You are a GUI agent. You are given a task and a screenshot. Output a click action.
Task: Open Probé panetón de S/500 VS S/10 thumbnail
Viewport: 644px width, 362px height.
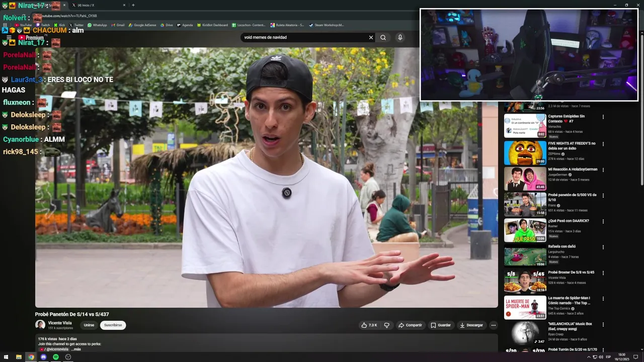[x=525, y=204]
